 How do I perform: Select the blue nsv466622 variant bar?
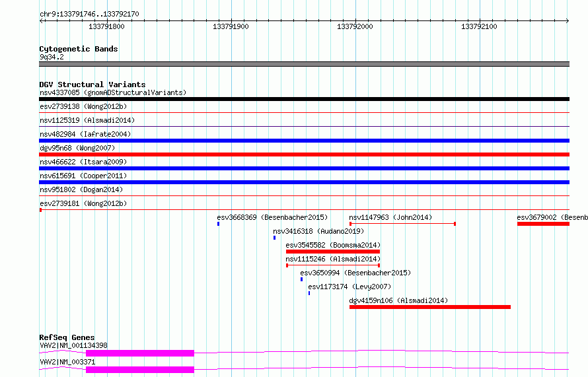coord(304,168)
